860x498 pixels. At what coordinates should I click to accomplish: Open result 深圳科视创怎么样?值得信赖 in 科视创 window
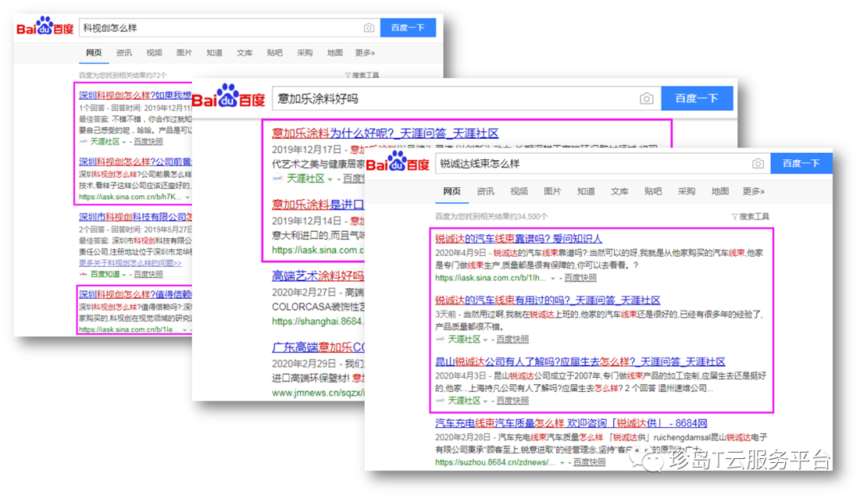pyautogui.click(x=135, y=295)
